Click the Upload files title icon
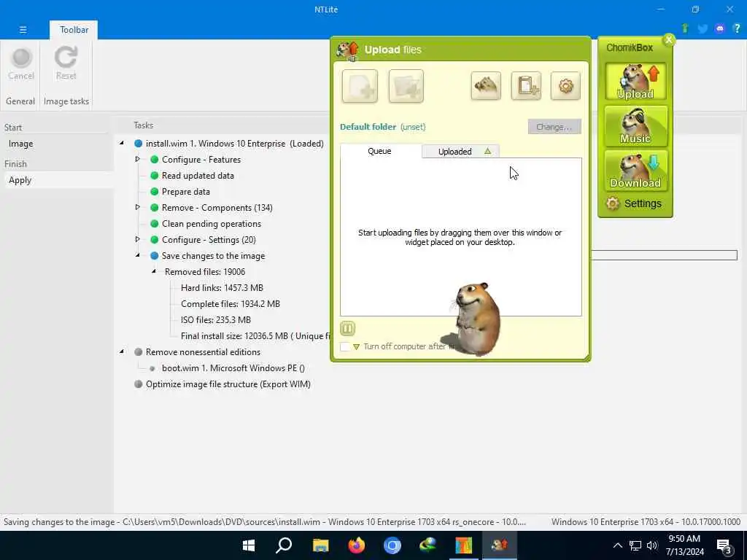The width and height of the screenshot is (747, 560). (x=348, y=50)
